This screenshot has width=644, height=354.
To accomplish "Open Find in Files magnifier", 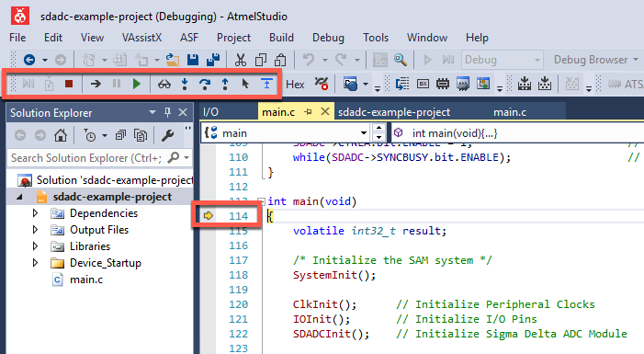I will tap(401, 60).
